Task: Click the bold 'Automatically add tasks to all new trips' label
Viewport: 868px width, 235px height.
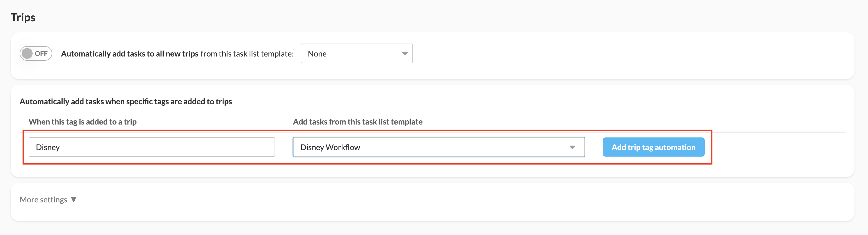Action: [129, 54]
